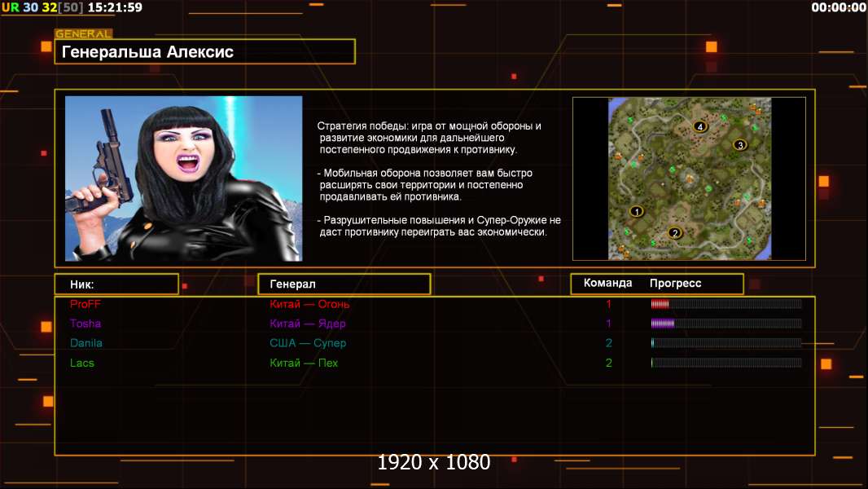The image size is (868, 489).
Task: Click Tosha's purple loading progress bar
Action: pyautogui.click(x=726, y=324)
